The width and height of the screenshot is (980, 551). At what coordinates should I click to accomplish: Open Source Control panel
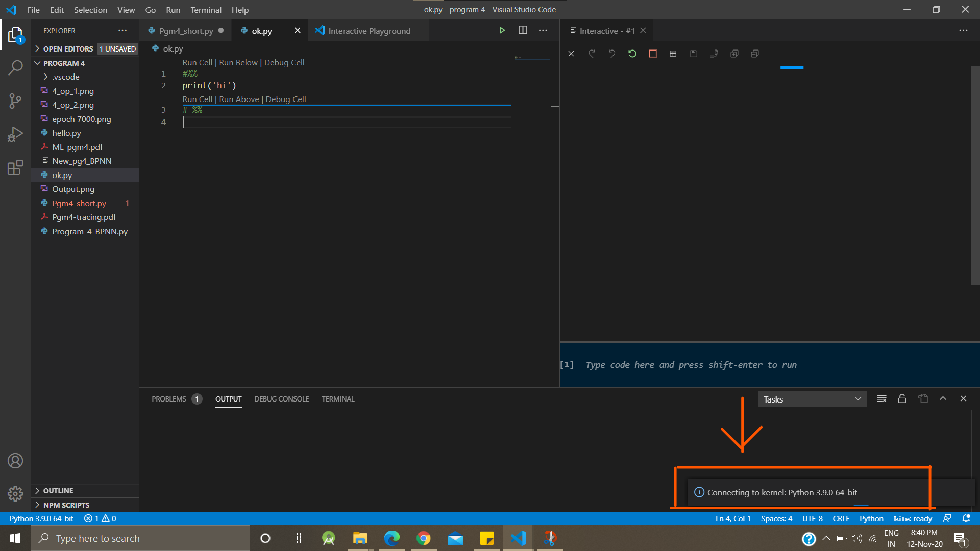[15, 101]
